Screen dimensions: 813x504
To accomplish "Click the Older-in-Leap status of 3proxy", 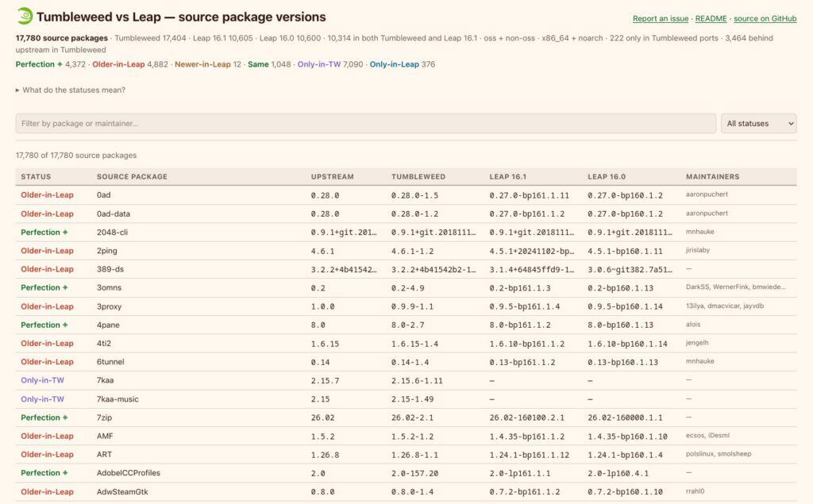I will tap(47, 306).
